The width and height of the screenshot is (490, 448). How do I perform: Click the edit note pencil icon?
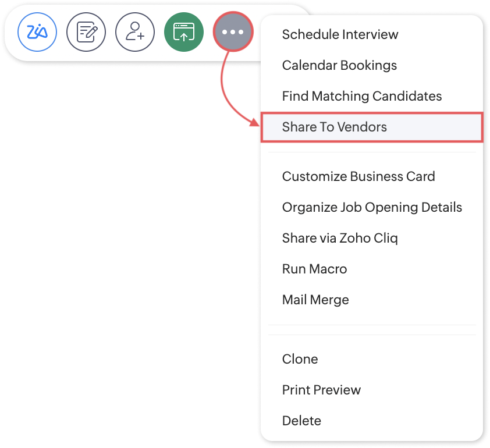coord(86,32)
